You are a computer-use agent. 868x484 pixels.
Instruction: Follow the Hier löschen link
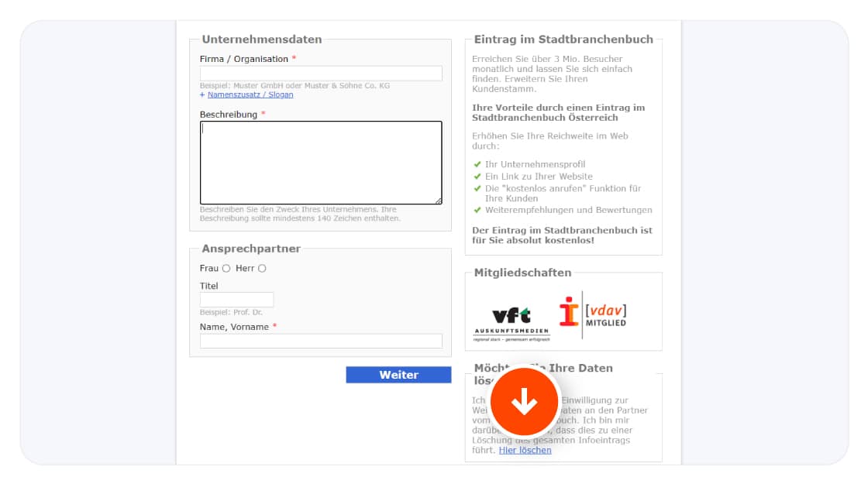[x=525, y=450]
